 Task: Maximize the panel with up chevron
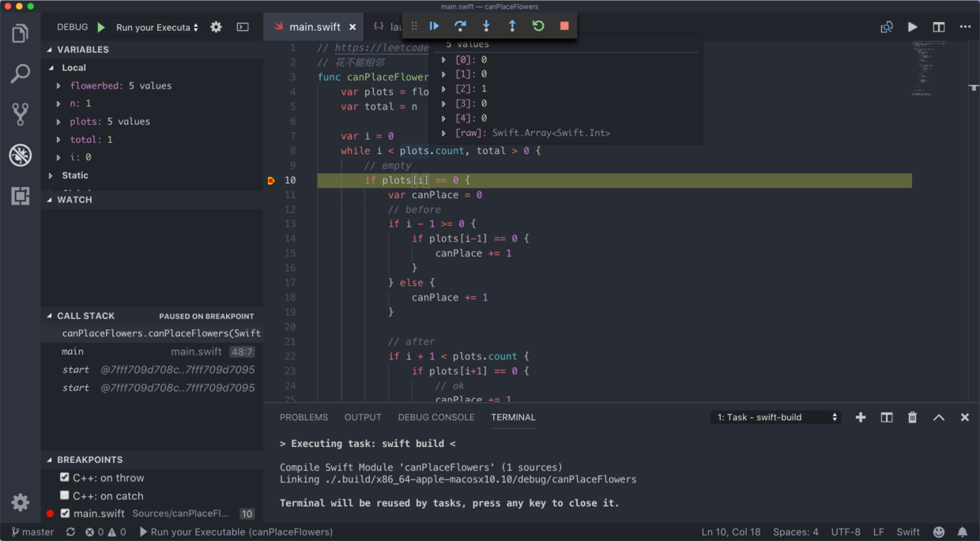point(939,417)
